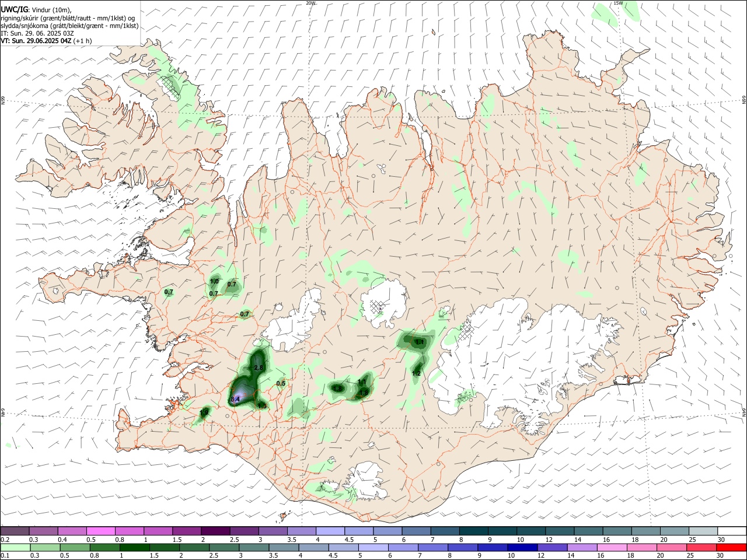Click the 25 red-pink swatch, lower legend row

pyautogui.click(x=701, y=547)
